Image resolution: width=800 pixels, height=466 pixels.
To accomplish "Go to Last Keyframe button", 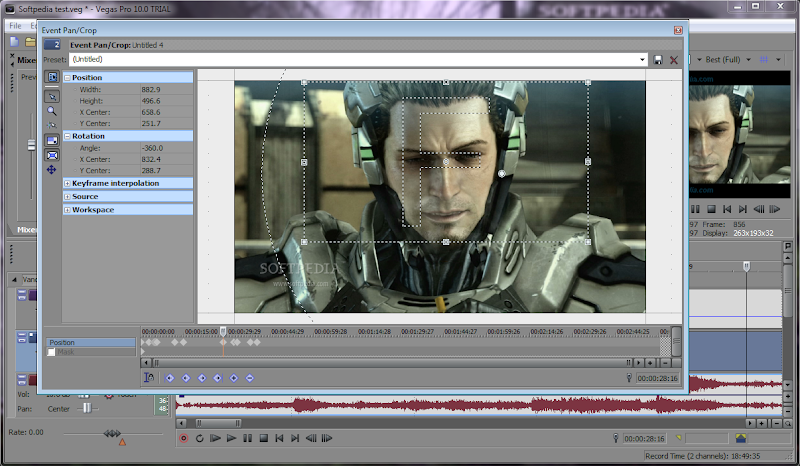I will 217,378.
